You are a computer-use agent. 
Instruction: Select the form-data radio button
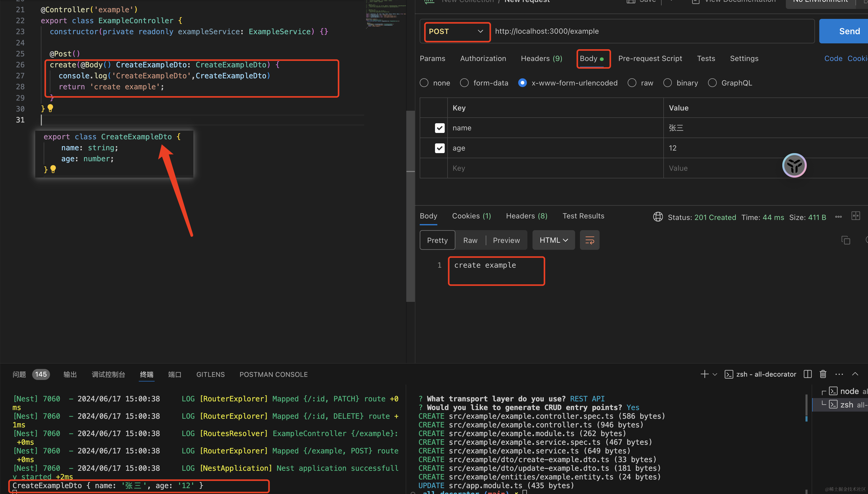[464, 83]
